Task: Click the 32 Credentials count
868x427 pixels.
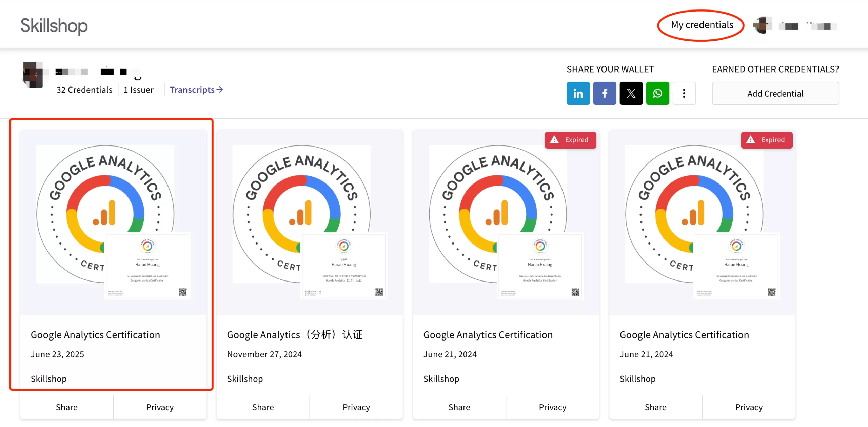Action: coord(84,90)
